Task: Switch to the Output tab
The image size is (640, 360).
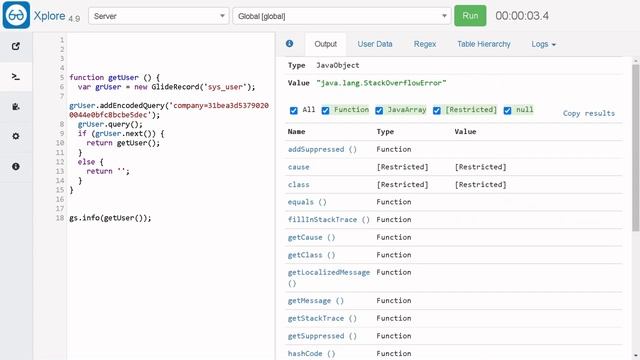Action: tap(325, 44)
